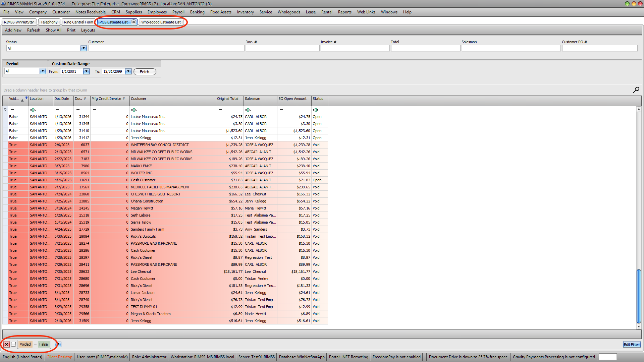Open the From date picker dropdown
644x362 pixels.
86,71
